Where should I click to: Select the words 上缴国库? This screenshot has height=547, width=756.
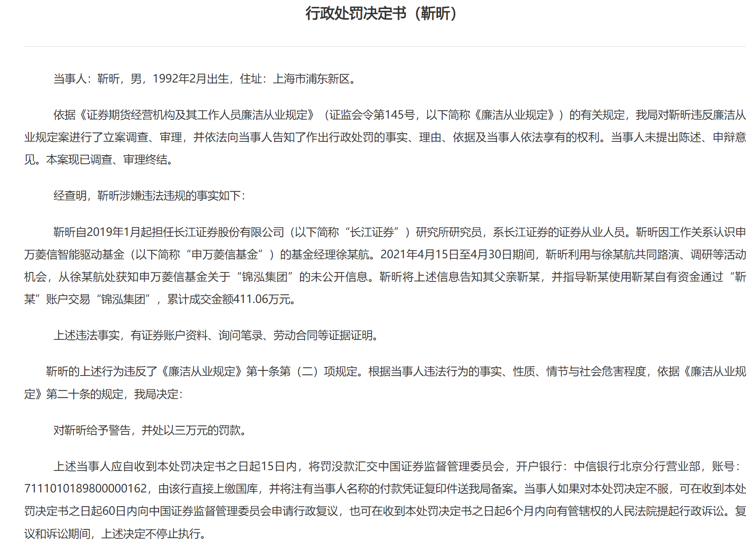click(236, 489)
